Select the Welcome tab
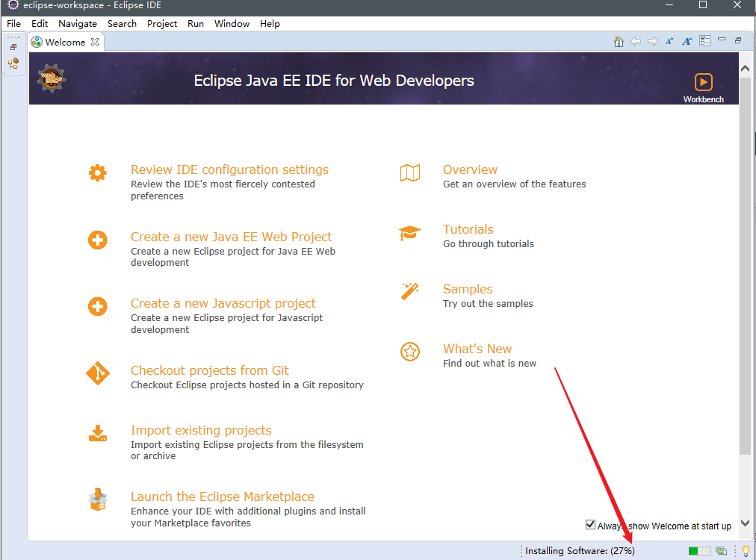The image size is (756, 560). click(x=65, y=42)
